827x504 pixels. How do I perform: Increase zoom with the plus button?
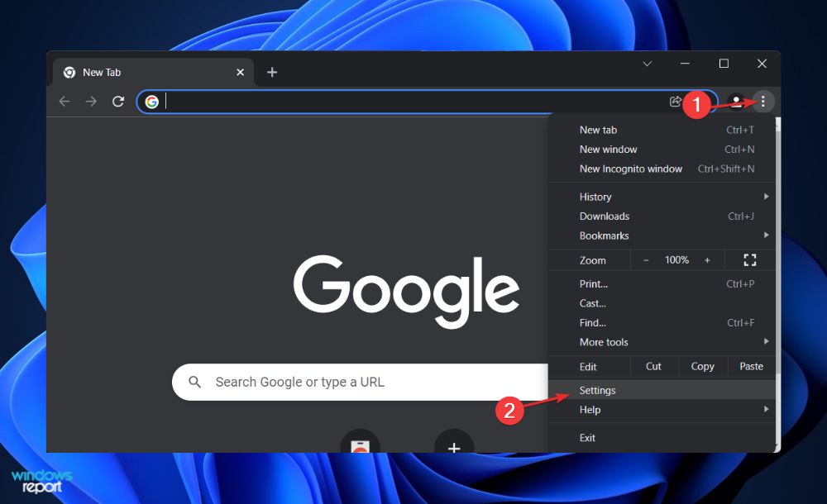point(707,260)
